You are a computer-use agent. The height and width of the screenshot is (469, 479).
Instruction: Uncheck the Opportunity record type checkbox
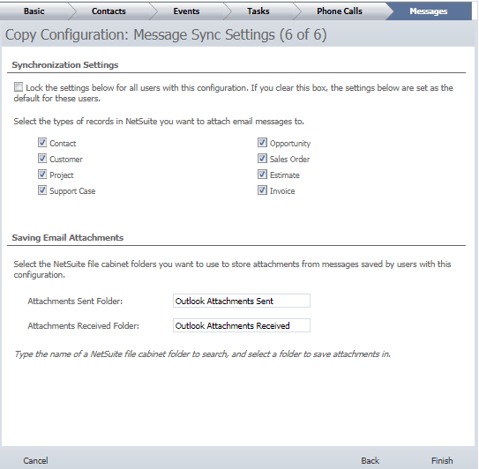(x=262, y=143)
